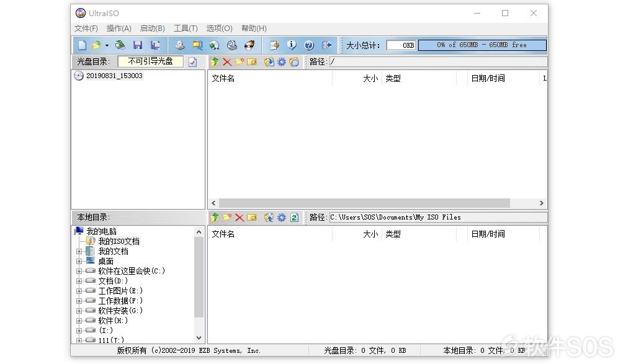The image size is (623, 364).
Task: Click the Mount to virtual drive icon
Action: point(232,45)
